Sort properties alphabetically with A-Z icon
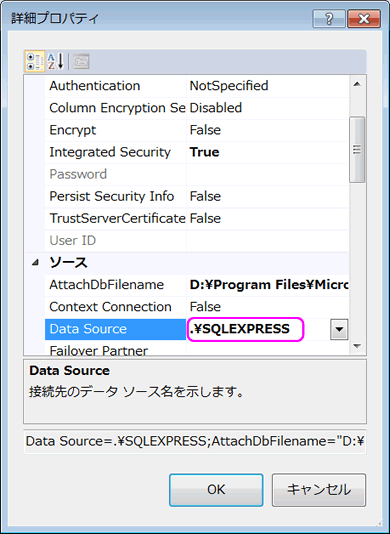The width and height of the screenshot is (390, 534). (56, 62)
